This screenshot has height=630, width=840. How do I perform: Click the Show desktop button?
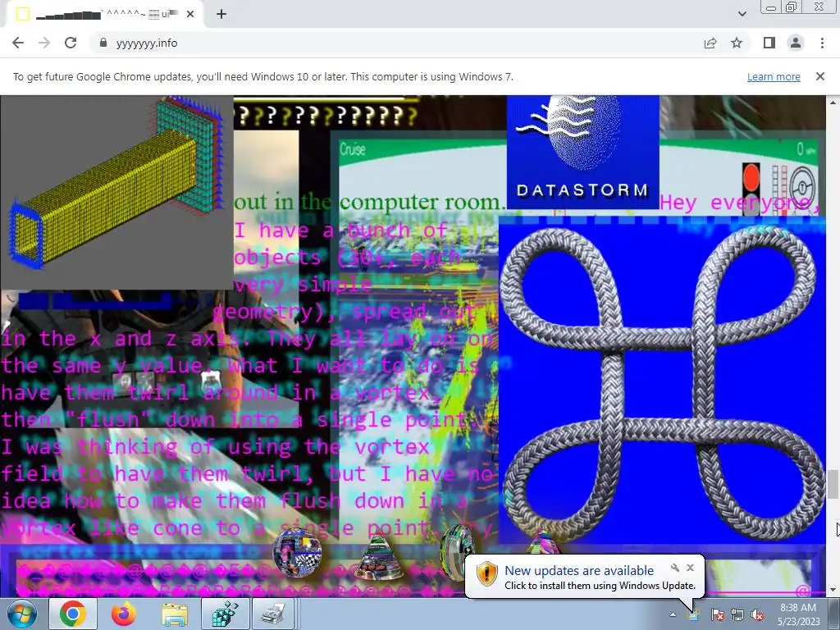(835, 614)
